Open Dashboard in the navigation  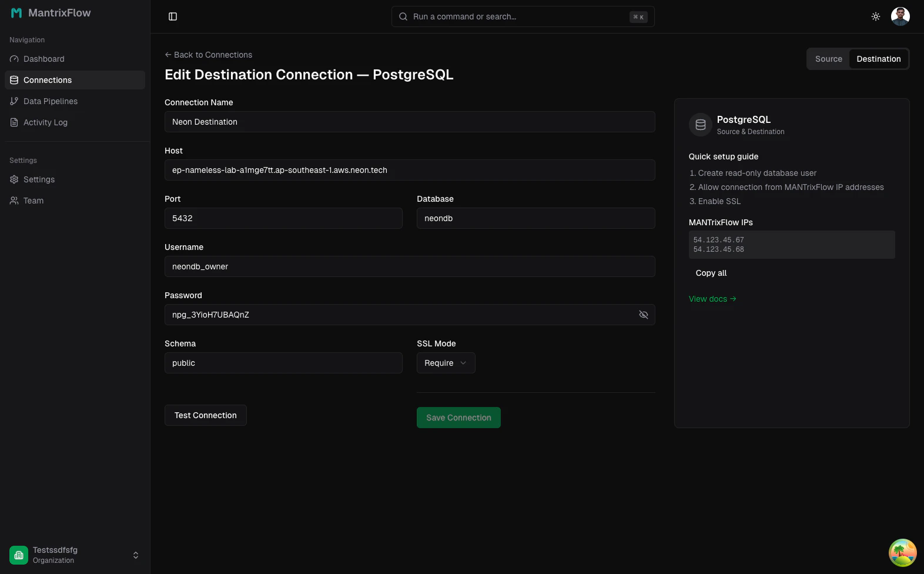pyautogui.click(x=75, y=59)
